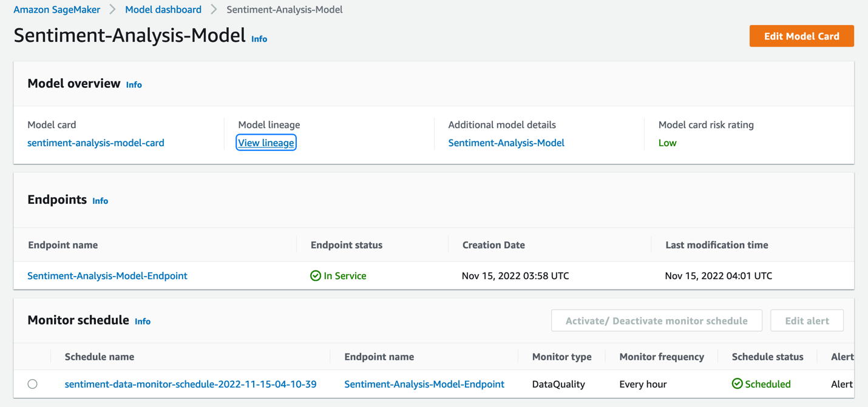Click Monitor frequency column header
This screenshot has height=407, width=868.
[662, 357]
